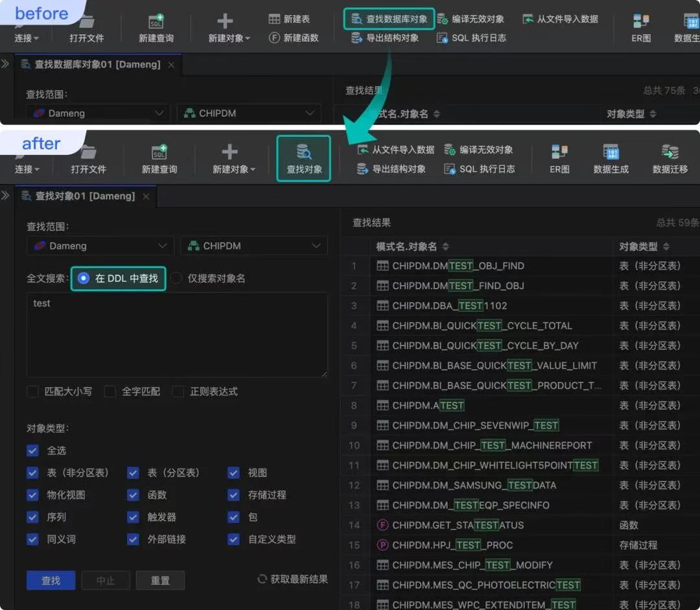The width and height of the screenshot is (700, 610).
Task: Uncheck 存储过程 object type
Action: 233,495
